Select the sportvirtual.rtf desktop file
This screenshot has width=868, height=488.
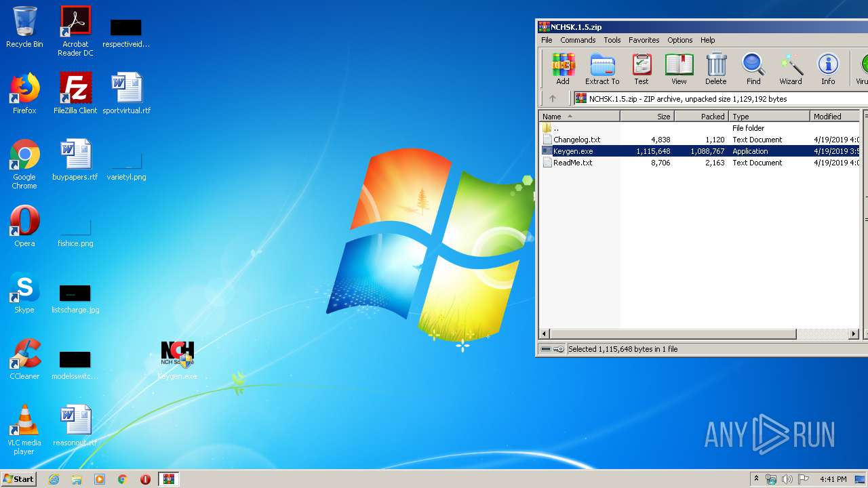(127, 94)
